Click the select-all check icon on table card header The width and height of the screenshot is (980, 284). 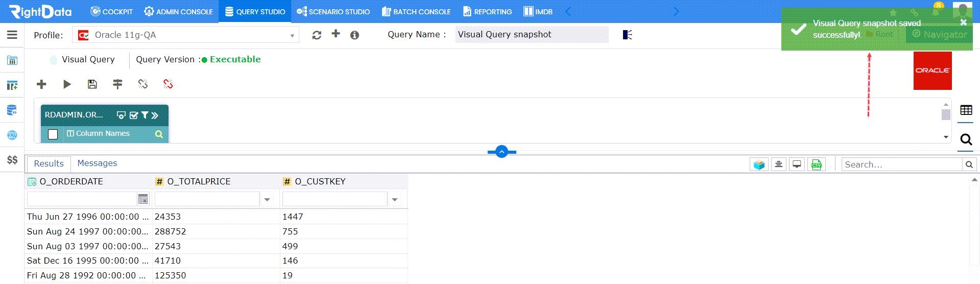[x=134, y=115]
